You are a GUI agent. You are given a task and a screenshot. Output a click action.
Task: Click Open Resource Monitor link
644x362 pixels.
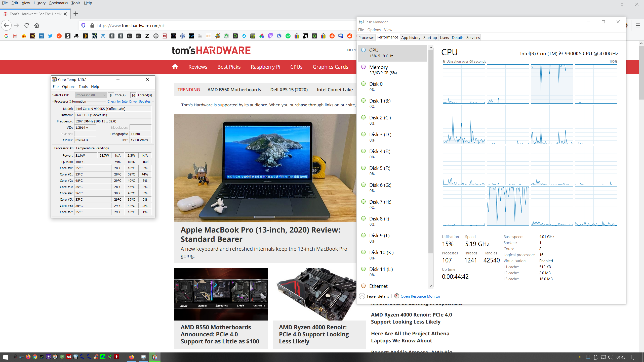point(420,296)
